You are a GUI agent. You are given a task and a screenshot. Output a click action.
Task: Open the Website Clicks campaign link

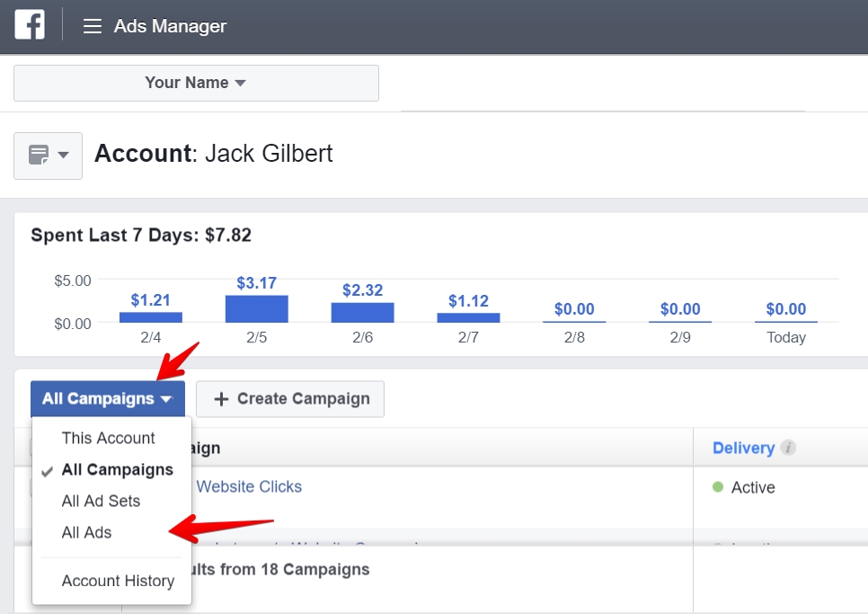[249, 486]
